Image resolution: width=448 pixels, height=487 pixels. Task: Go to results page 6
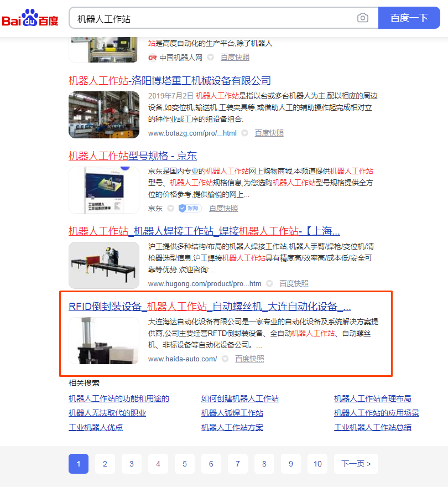[211, 464]
